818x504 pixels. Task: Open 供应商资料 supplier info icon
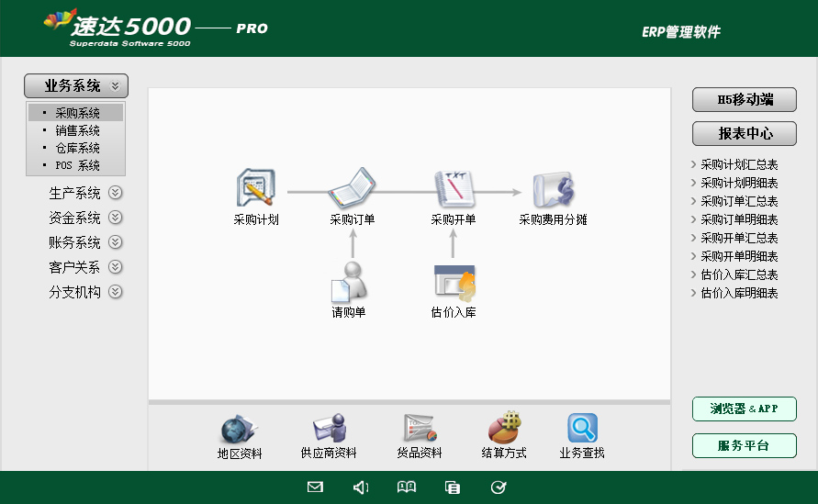329,428
